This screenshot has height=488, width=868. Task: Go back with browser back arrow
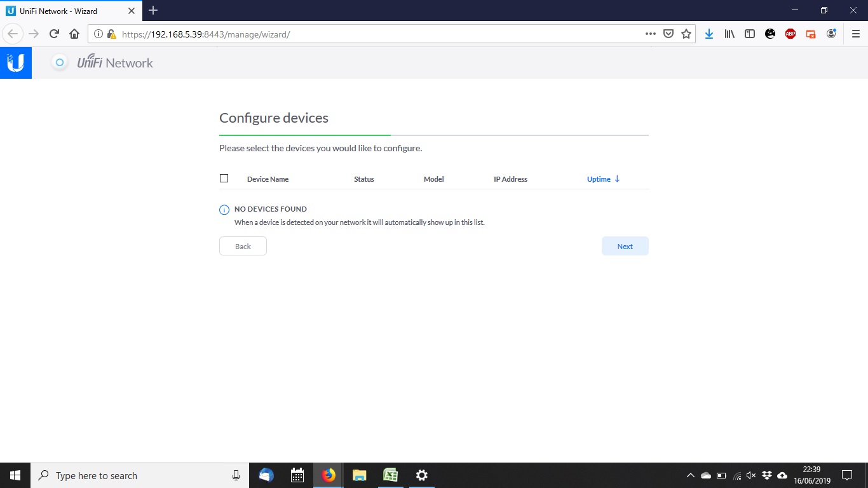tap(13, 34)
